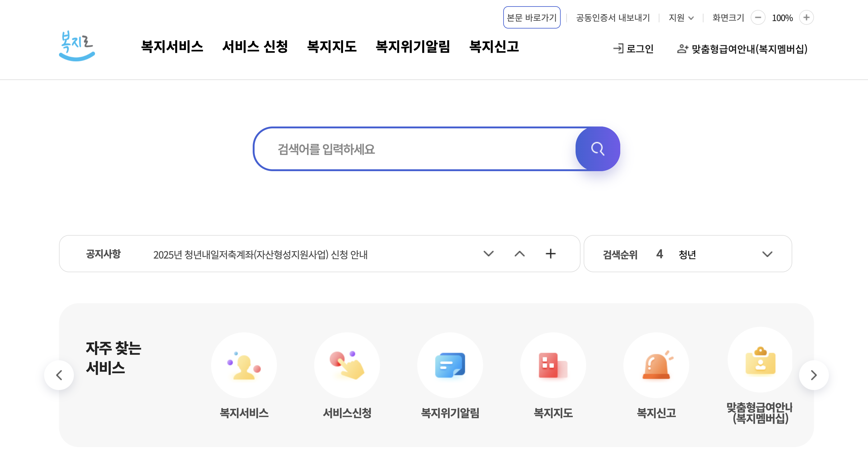Click the 본문 바로가기 button

tap(531, 17)
